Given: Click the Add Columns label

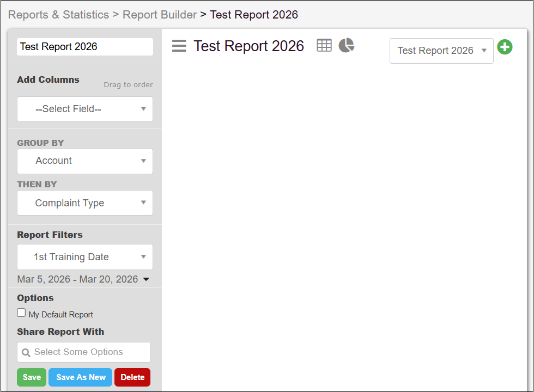Looking at the screenshot, I should pyautogui.click(x=48, y=79).
